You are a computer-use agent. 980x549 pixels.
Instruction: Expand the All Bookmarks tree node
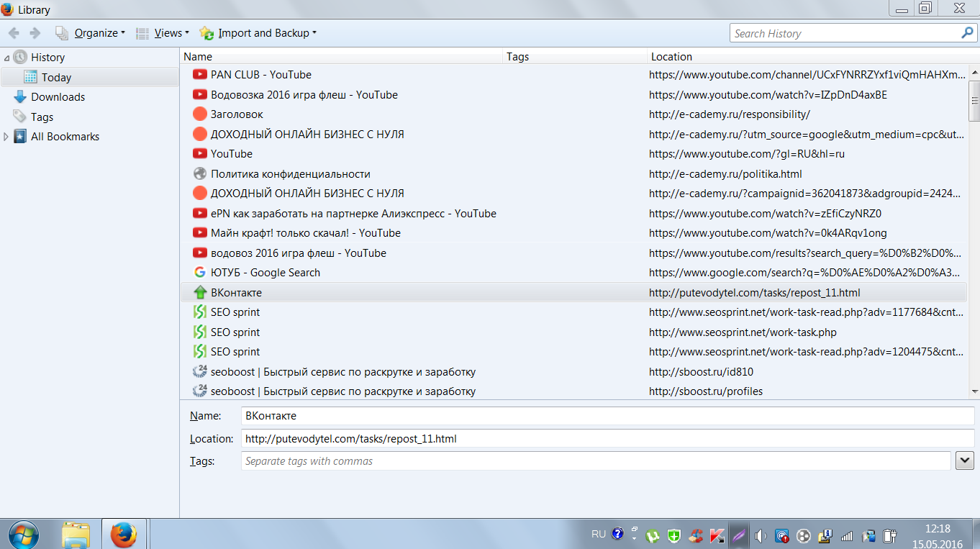[6, 137]
